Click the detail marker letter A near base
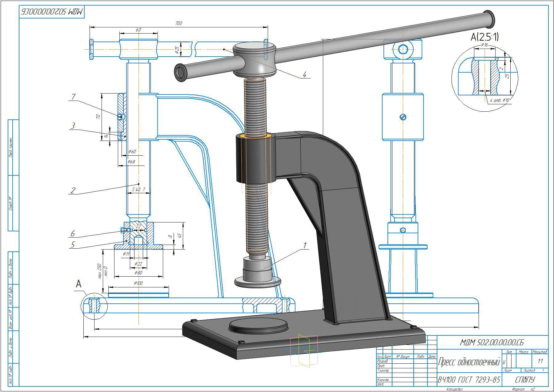 pyautogui.click(x=79, y=284)
